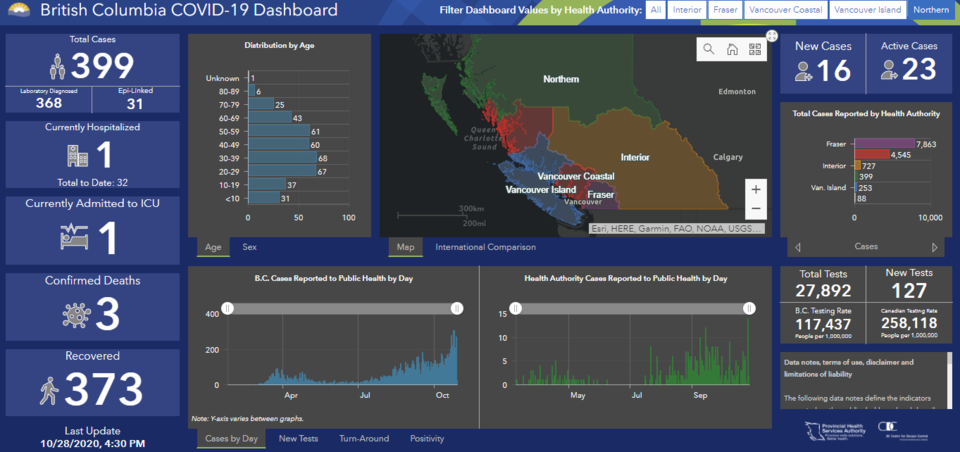The width and height of the screenshot is (960, 452).
Task: Switch to the Sex tab
Action: (249, 247)
